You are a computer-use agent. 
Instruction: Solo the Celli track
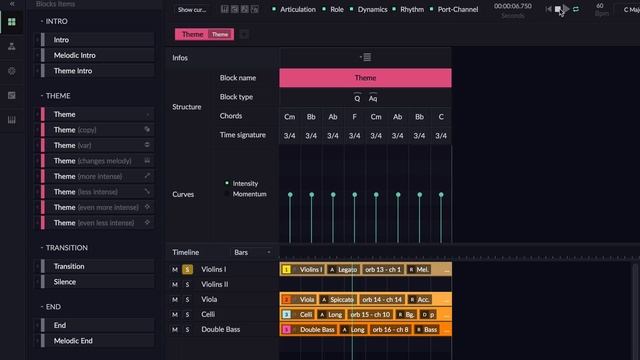coord(187,315)
